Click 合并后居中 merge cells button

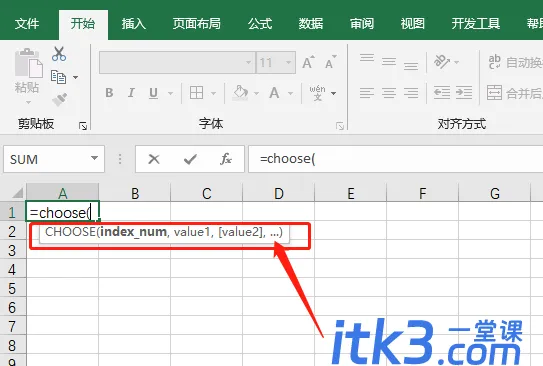tap(515, 93)
